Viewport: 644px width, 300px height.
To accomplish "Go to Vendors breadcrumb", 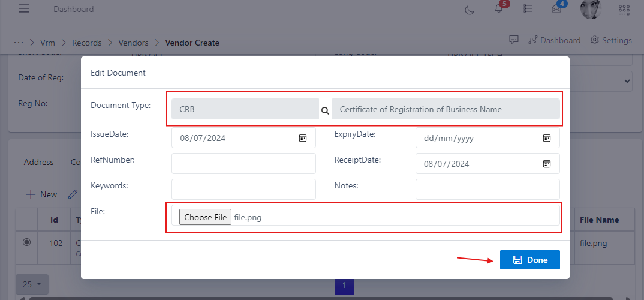I will [x=134, y=43].
